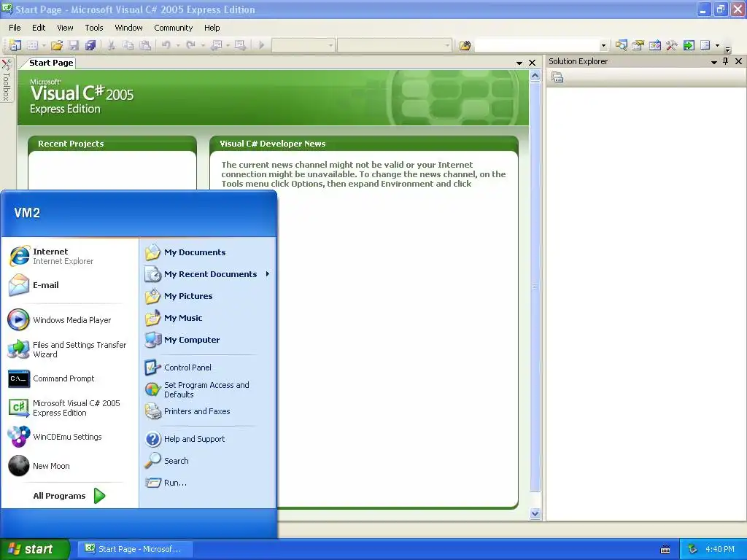Open the Start Page active files dropdown arrow

519,63
